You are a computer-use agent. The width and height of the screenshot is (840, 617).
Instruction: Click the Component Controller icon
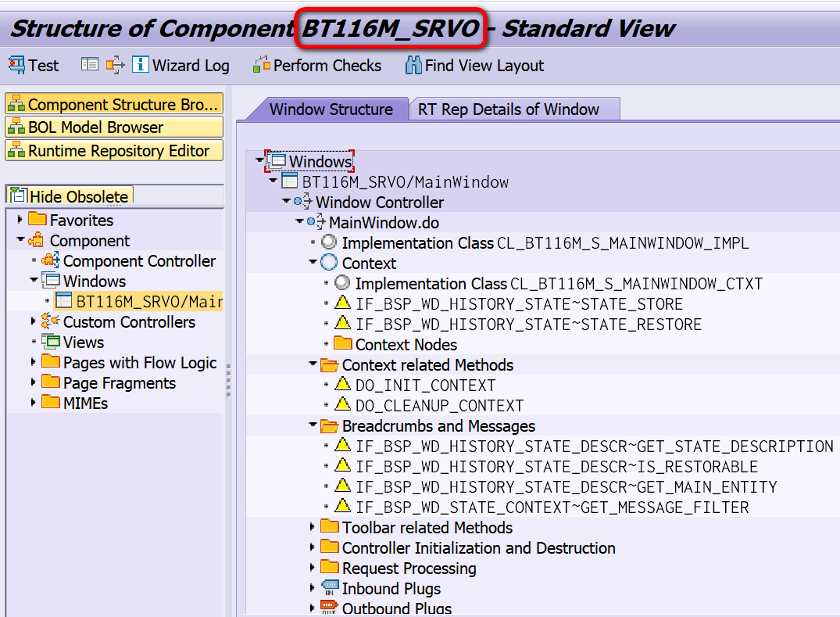[51, 260]
